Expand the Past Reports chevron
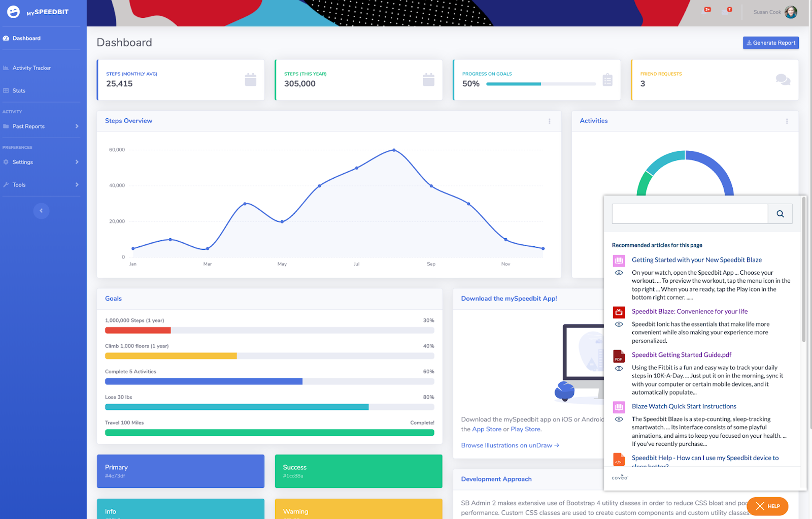This screenshot has width=812, height=519. (x=77, y=126)
